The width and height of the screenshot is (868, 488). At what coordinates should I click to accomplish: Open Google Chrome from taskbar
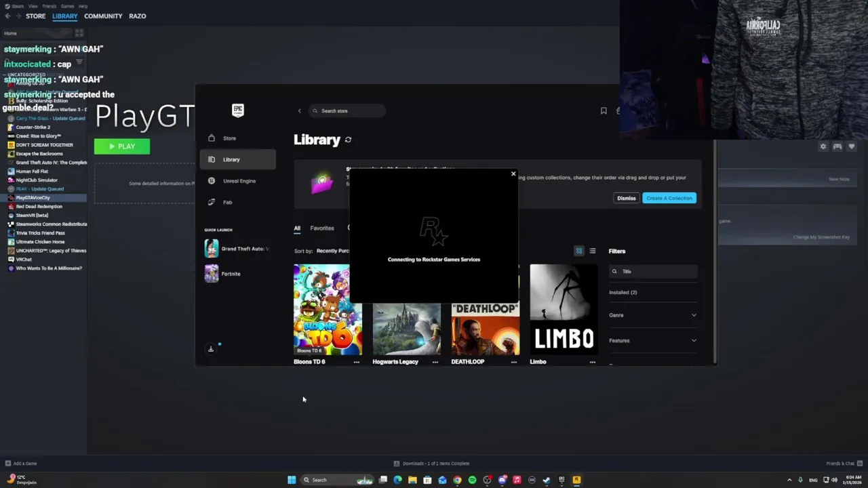click(457, 480)
